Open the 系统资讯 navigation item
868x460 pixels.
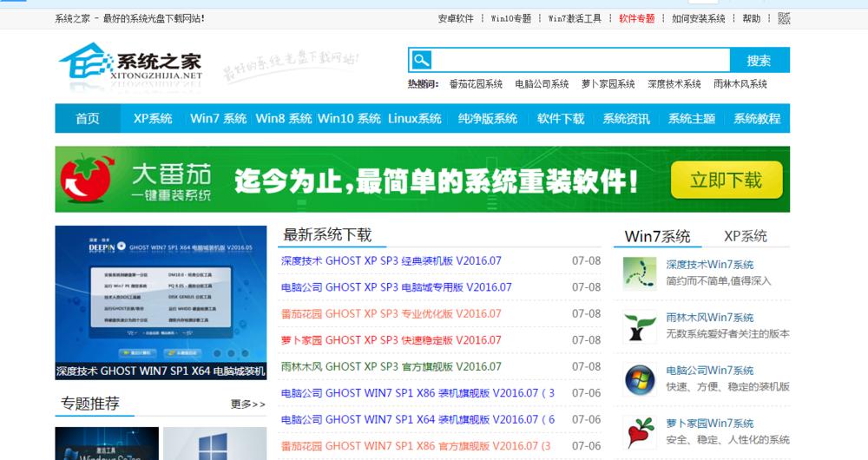point(626,118)
